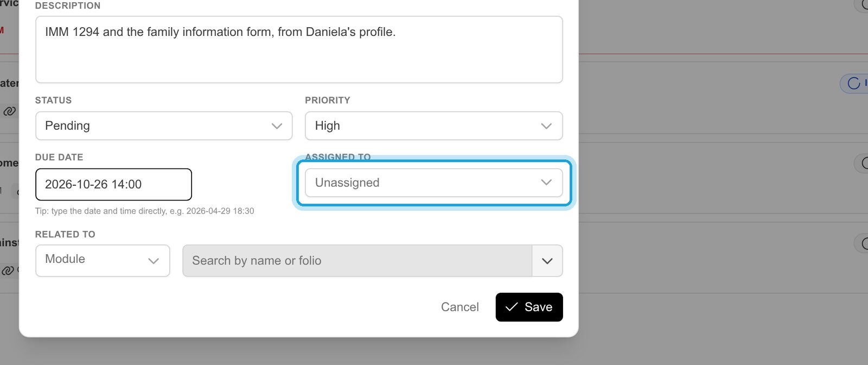Save the task changes
This screenshot has height=365, width=868.
tap(529, 307)
